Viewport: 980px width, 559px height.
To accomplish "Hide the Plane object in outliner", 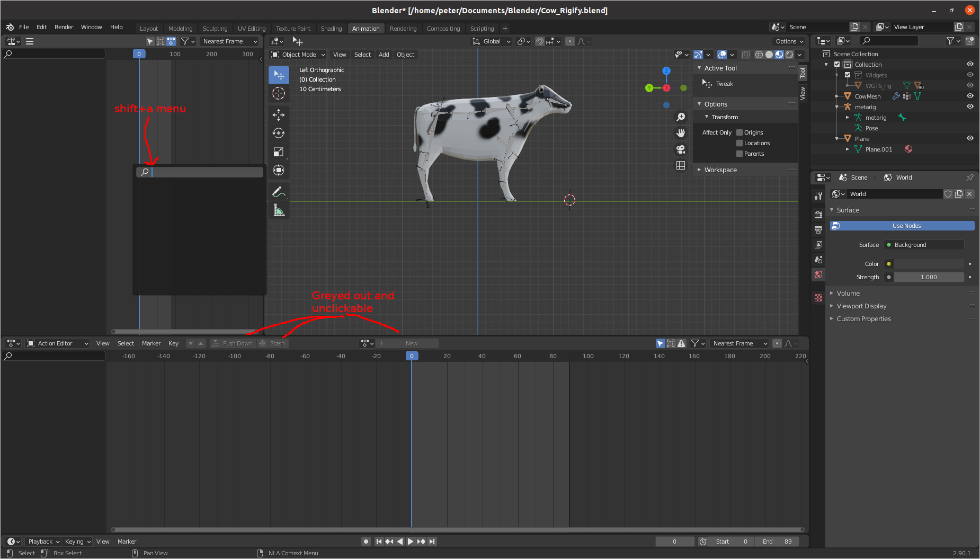I will (970, 138).
